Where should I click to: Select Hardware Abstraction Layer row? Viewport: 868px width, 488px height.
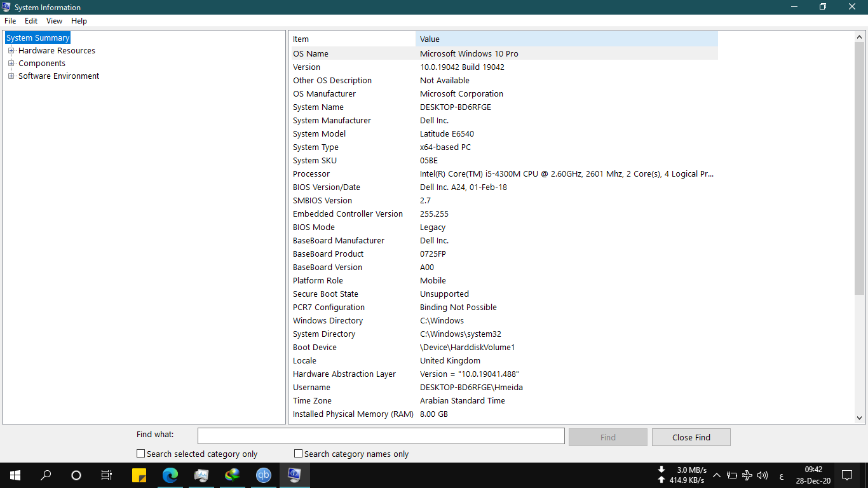pos(505,374)
